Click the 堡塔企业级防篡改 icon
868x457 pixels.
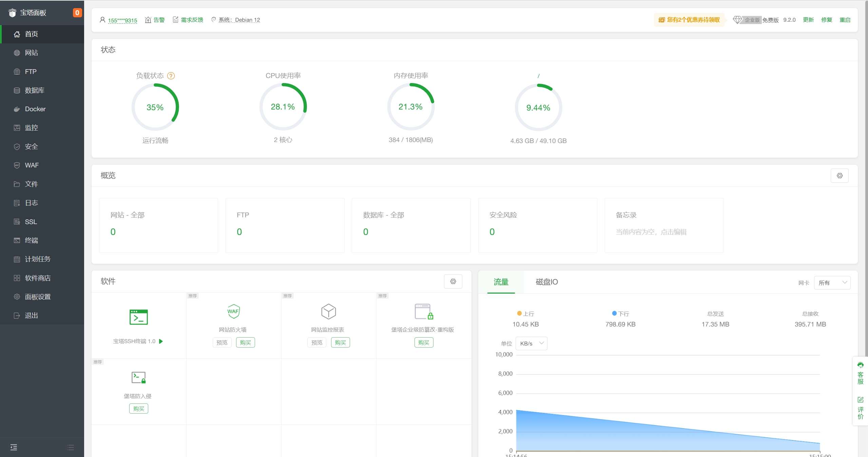pyautogui.click(x=424, y=312)
